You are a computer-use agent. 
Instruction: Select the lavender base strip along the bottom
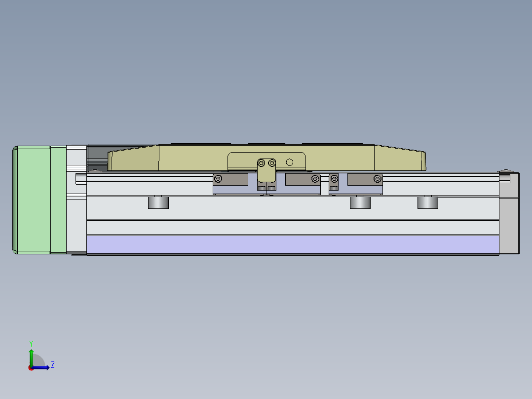[293, 245]
